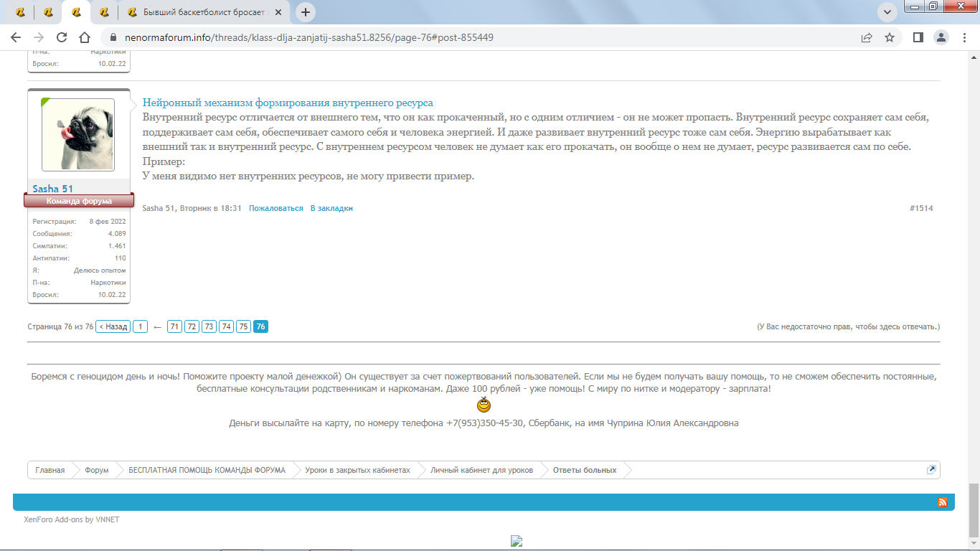Share this page via the share icon
Image resolution: width=980 pixels, height=551 pixels.
[x=867, y=37]
